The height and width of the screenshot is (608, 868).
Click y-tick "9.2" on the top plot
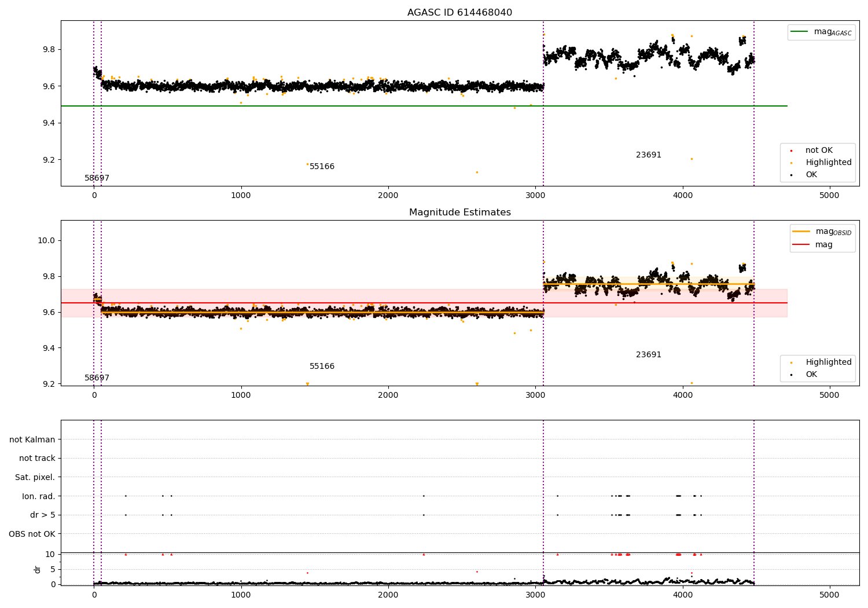[49, 160]
